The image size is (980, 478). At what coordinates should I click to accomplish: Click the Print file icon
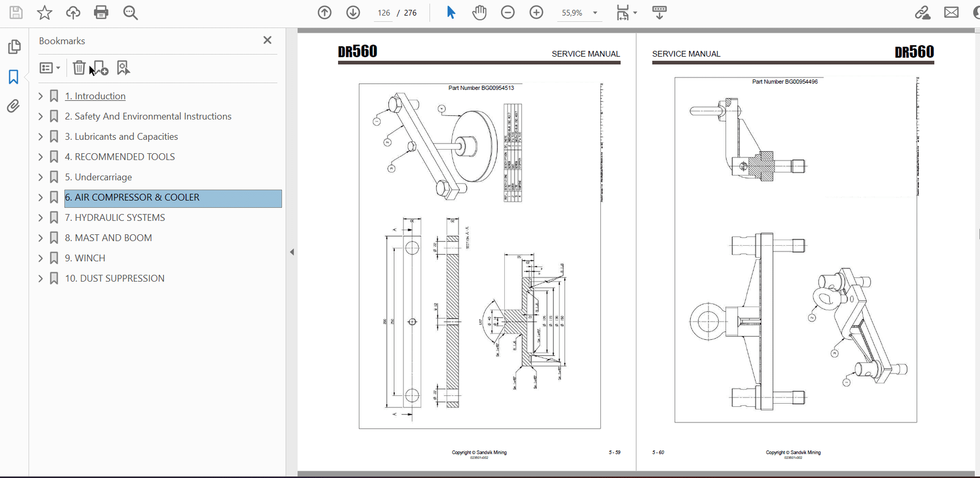(101, 12)
